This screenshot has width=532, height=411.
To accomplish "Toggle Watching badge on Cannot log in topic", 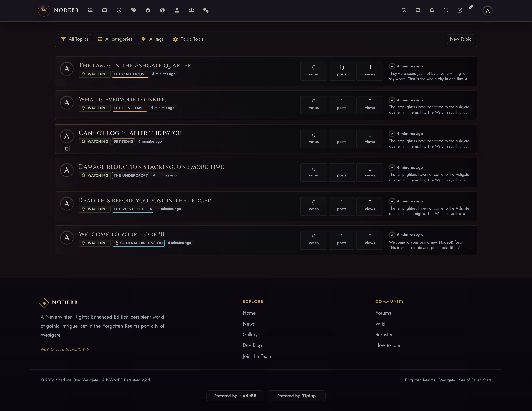I will 95,141.
